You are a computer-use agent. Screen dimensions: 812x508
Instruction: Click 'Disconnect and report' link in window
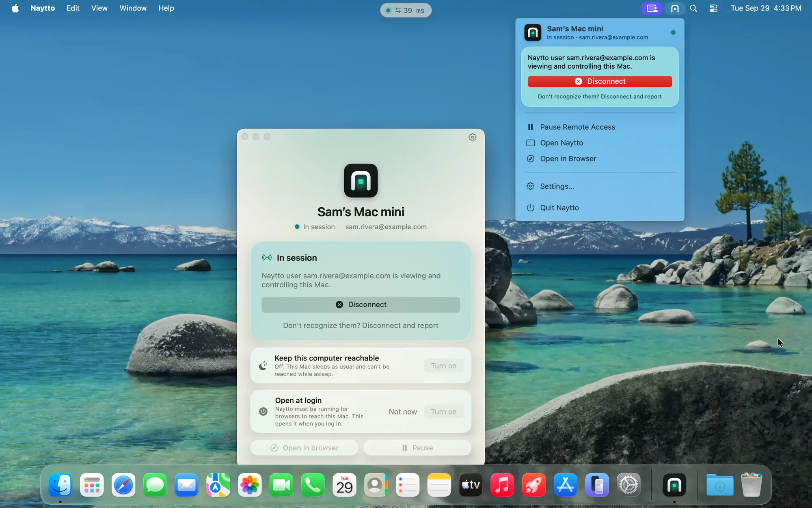[x=400, y=326]
